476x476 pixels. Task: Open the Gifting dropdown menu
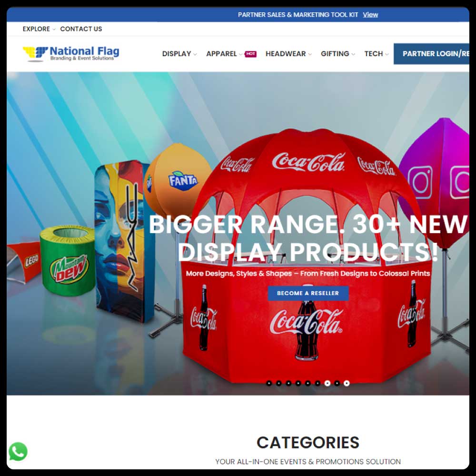coord(338,54)
